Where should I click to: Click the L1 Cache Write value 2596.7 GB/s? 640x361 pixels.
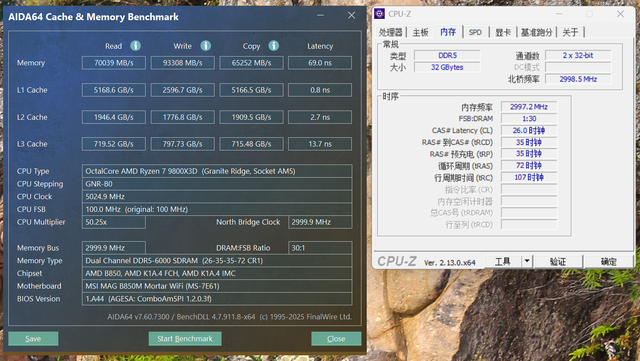[x=182, y=90]
